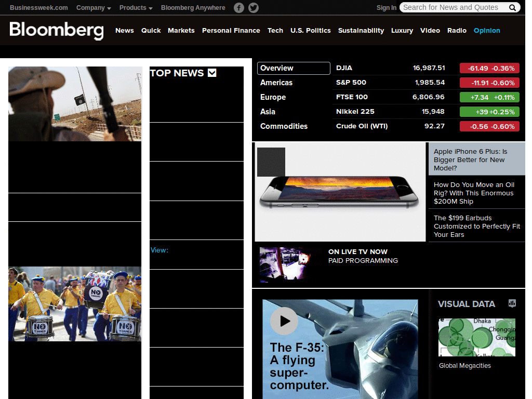Open the Luxury section

click(x=402, y=31)
